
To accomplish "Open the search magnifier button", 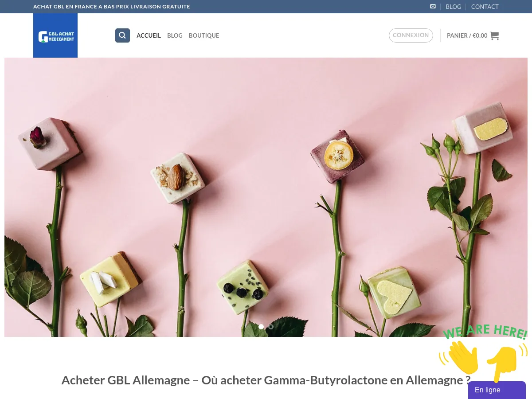I will tap(122, 35).
